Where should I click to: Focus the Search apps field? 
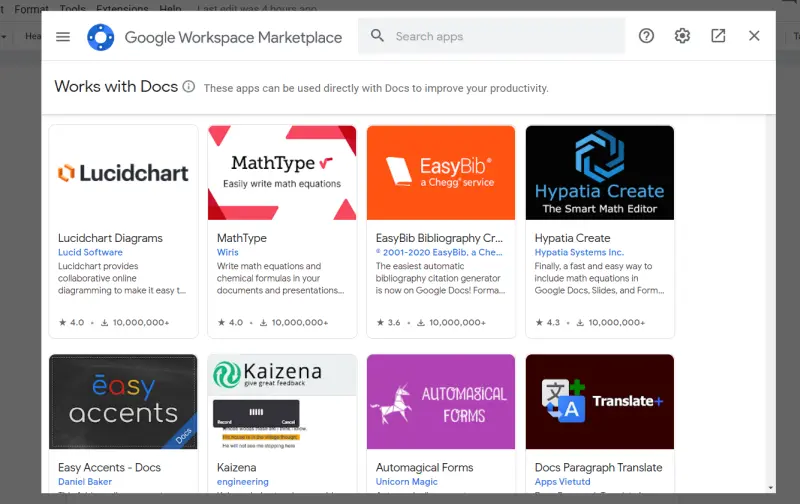tap(491, 36)
